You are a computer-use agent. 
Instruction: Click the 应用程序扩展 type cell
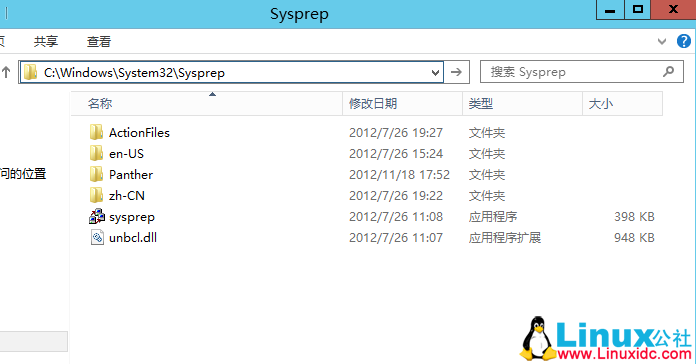pos(505,237)
